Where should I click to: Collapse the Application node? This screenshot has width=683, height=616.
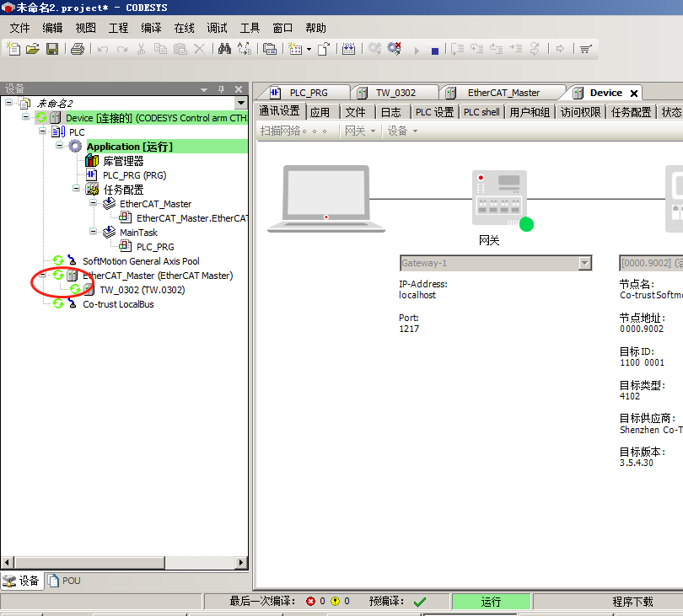coord(59,146)
